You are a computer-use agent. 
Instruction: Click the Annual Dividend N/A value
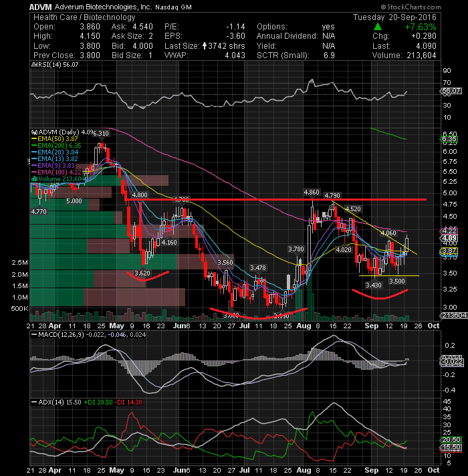pyautogui.click(x=329, y=36)
